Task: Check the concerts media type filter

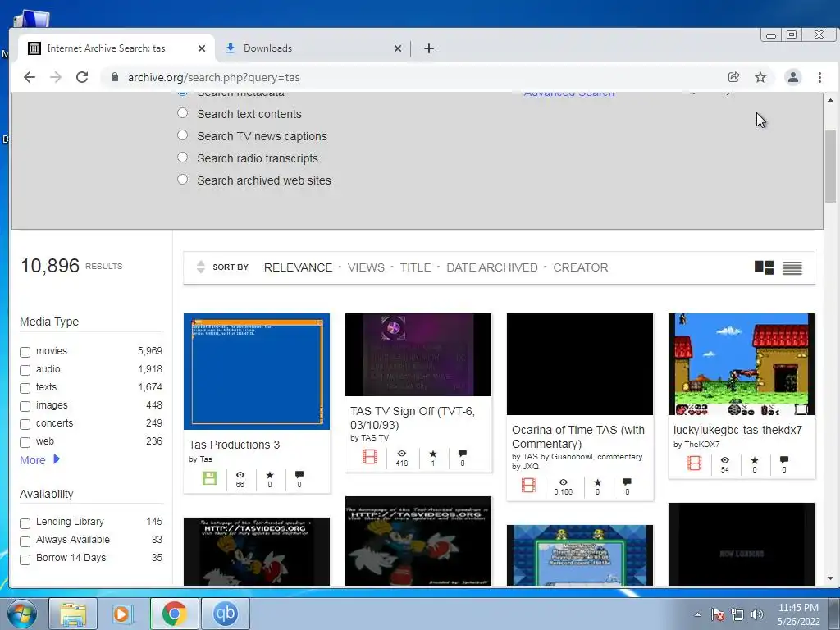Action: (x=25, y=424)
